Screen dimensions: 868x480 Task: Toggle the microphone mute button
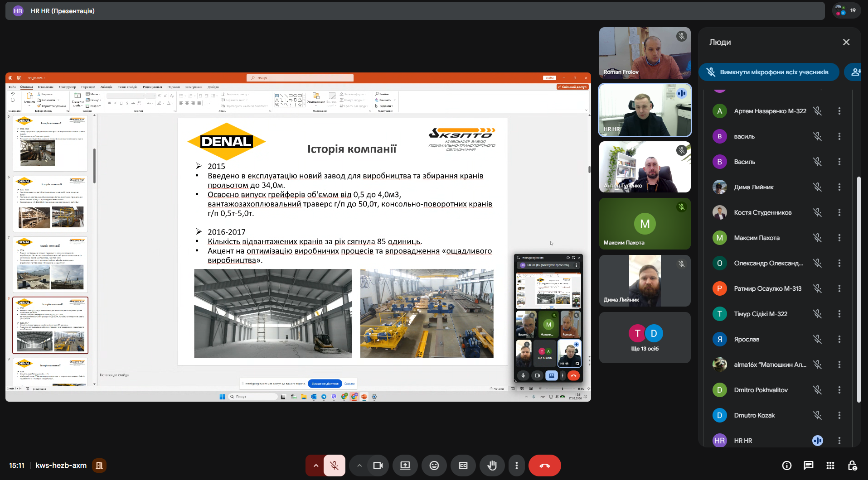[x=335, y=466]
